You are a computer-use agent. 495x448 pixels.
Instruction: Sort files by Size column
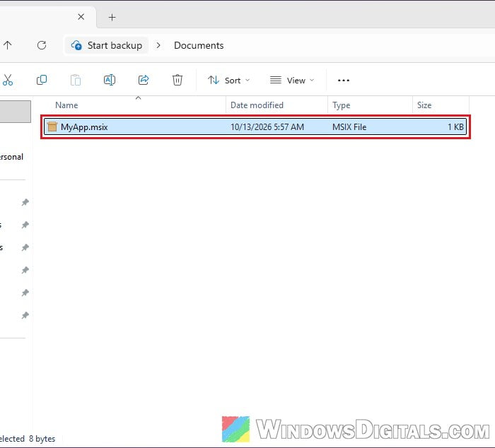click(424, 105)
